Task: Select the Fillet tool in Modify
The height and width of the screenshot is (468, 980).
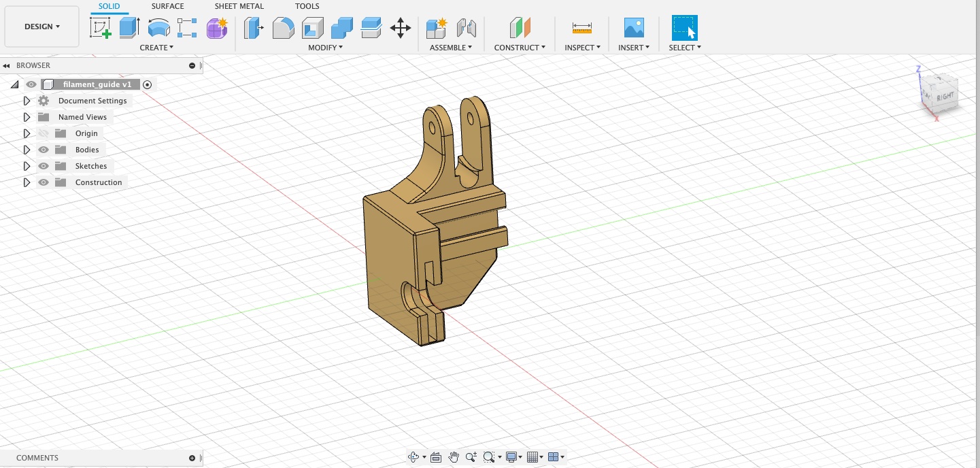Action: click(283, 29)
